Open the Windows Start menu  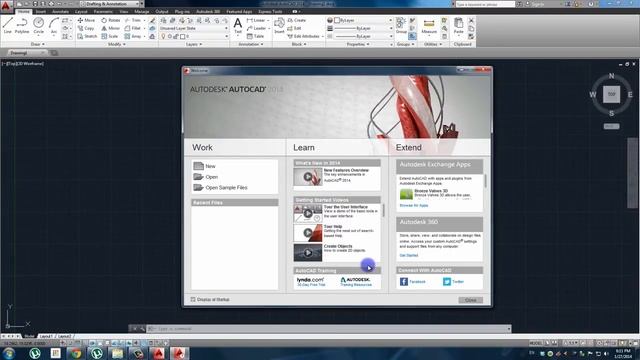[x=9, y=353]
